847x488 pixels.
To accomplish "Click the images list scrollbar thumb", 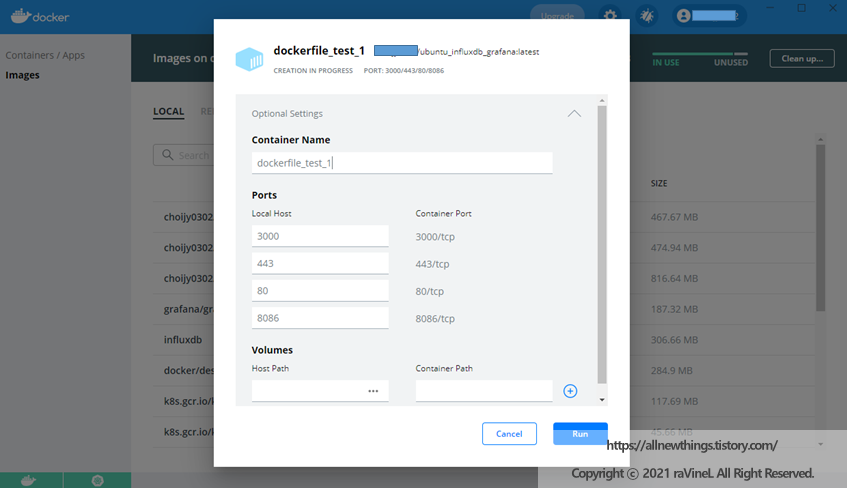I will pos(821,227).
